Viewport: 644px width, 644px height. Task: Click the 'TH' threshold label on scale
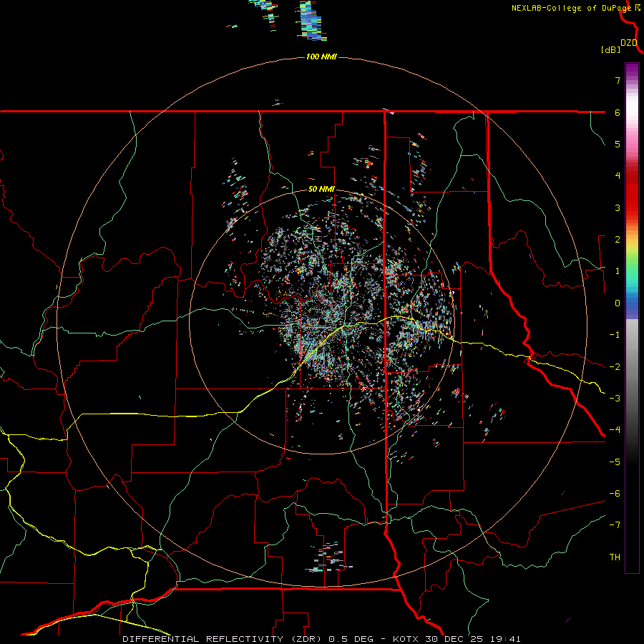pyautogui.click(x=615, y=557)
